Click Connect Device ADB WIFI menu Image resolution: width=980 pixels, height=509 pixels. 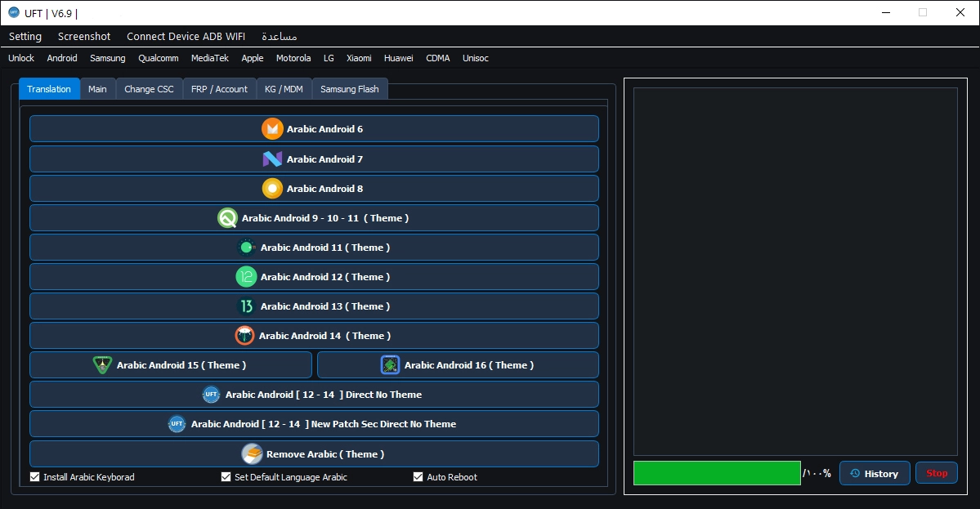pyautogui.click(x=186, y=36)
